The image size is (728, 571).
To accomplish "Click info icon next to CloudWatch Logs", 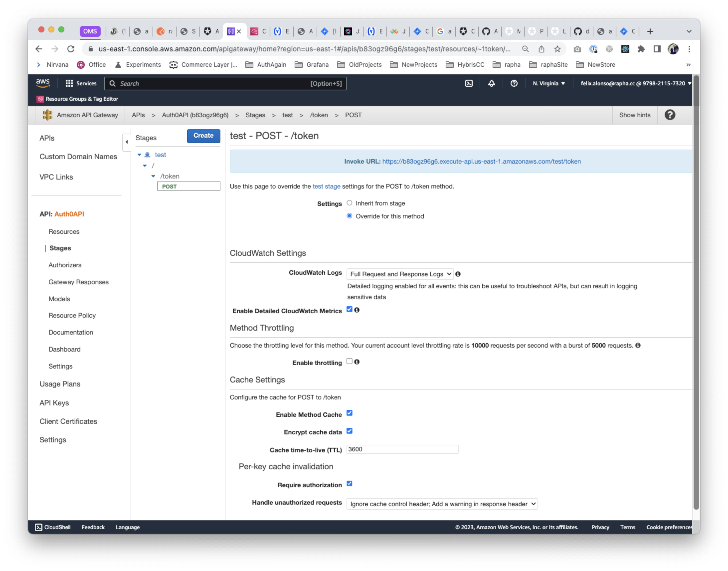I will [458, 274].
